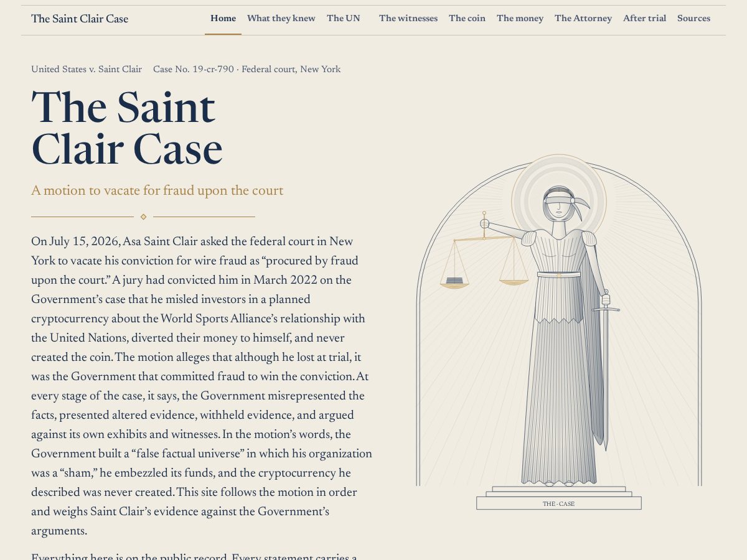Click 'Case No. 19-cr-790' text
This screenshot has width=747, height=560.
tap(194, 70)
